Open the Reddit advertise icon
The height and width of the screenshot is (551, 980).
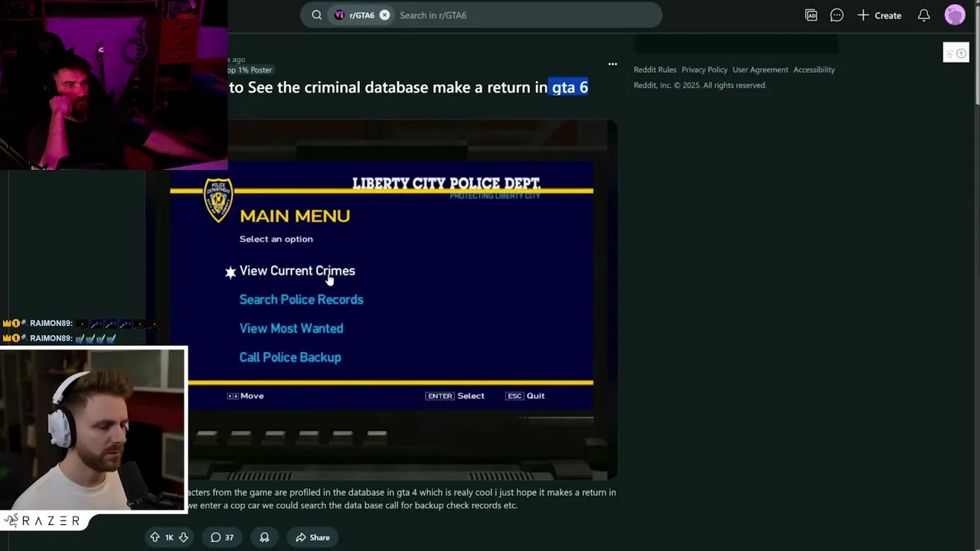(811, 15)
